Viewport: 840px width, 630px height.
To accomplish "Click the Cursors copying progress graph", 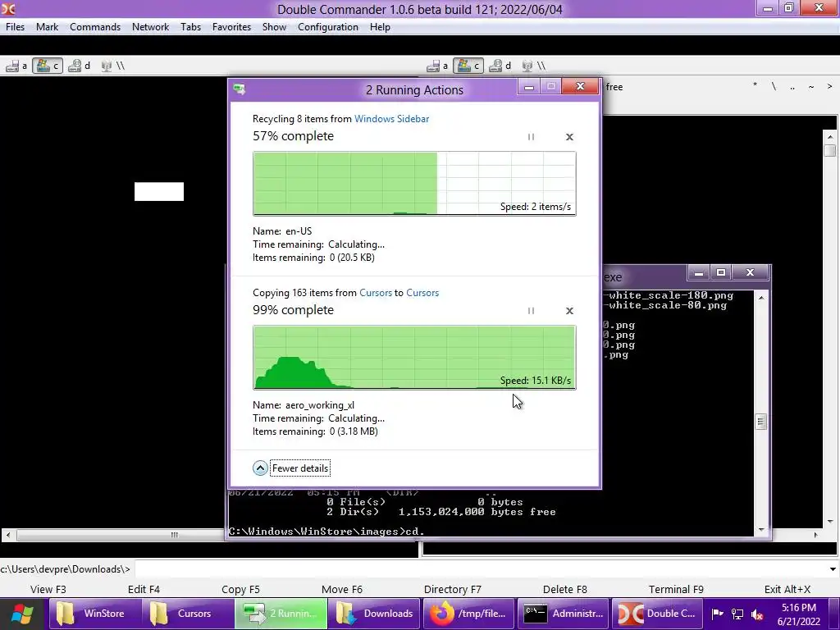I will (x=414, y=358).
